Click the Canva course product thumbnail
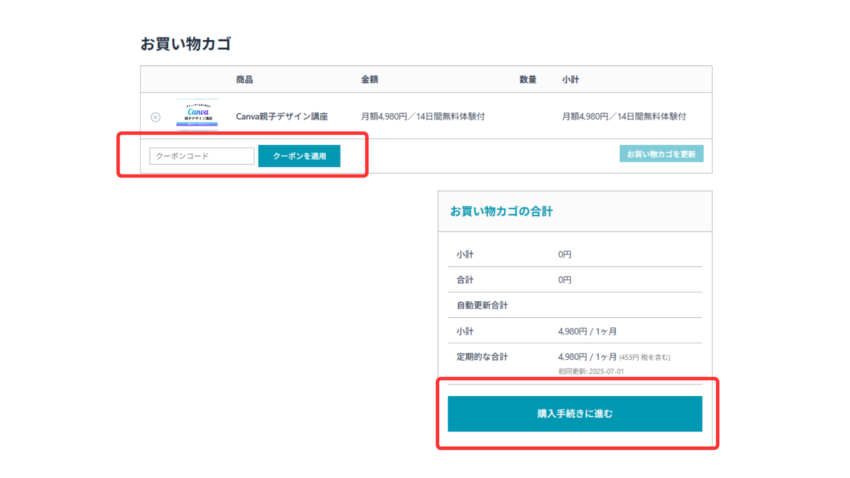This screenshot has width=850, height=478. pyautogui.click(x=196, y=115)
